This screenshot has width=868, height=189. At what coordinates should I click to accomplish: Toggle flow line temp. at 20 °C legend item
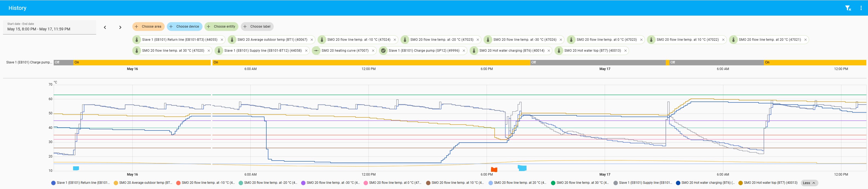pyautogui.click(x=518, y=183)
